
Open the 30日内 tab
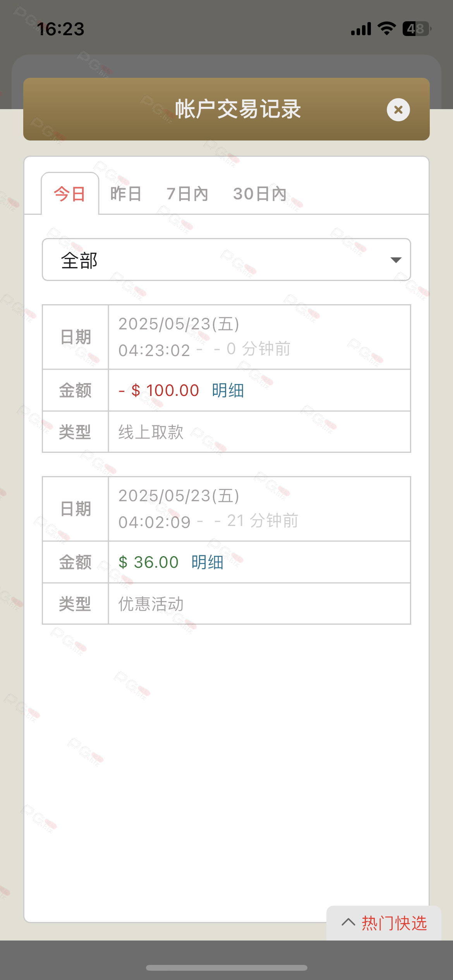(260, 194)
